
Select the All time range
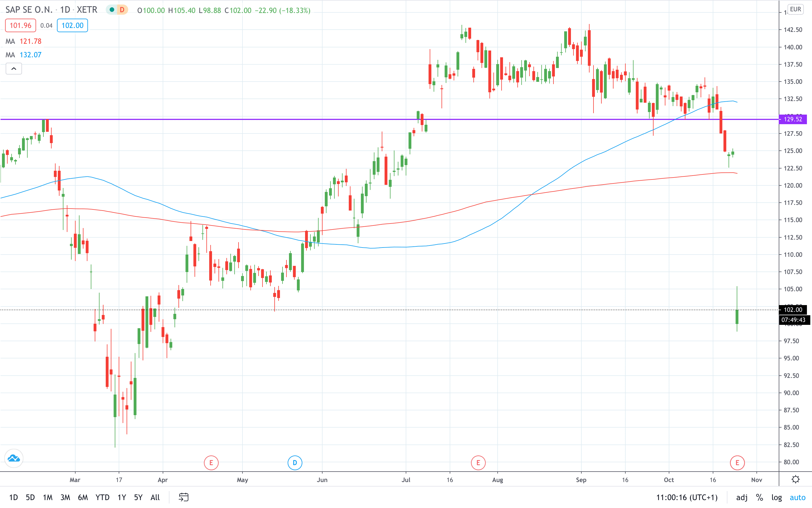155,497
